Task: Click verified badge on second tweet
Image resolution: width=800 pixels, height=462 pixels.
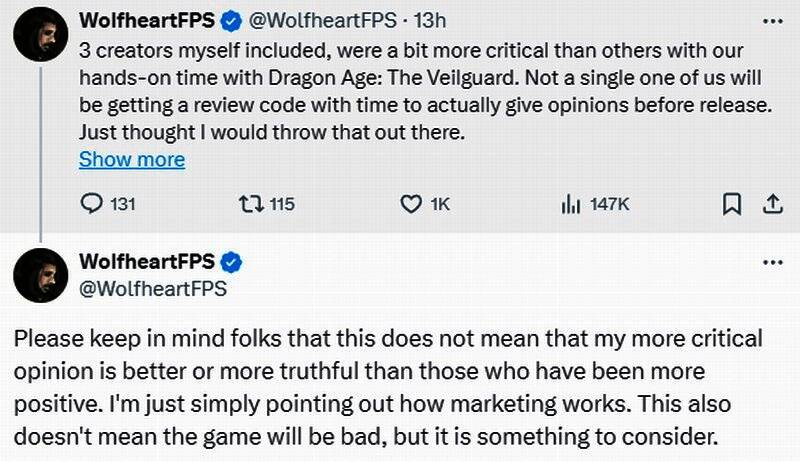Action: click(230, 262)
